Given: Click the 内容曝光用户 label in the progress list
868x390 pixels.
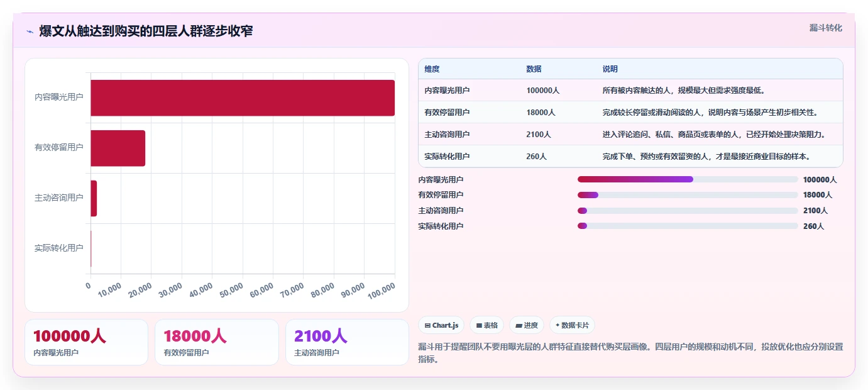Looking at the screenshot, I should click(441, 179).
